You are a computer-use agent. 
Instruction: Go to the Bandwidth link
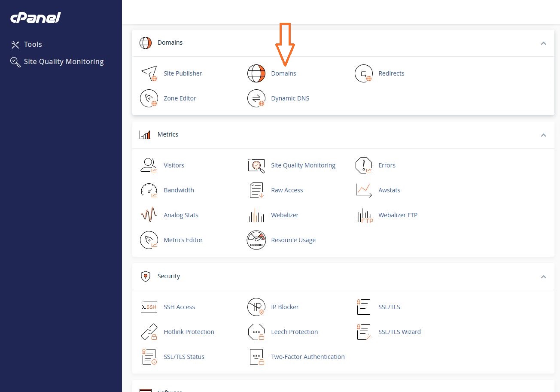point(179,190)
